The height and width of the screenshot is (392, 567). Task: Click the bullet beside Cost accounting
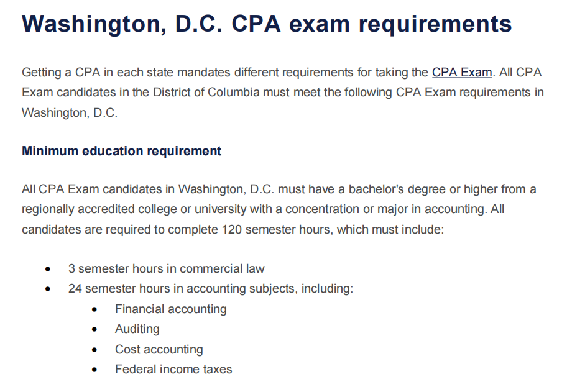[94, 350]
